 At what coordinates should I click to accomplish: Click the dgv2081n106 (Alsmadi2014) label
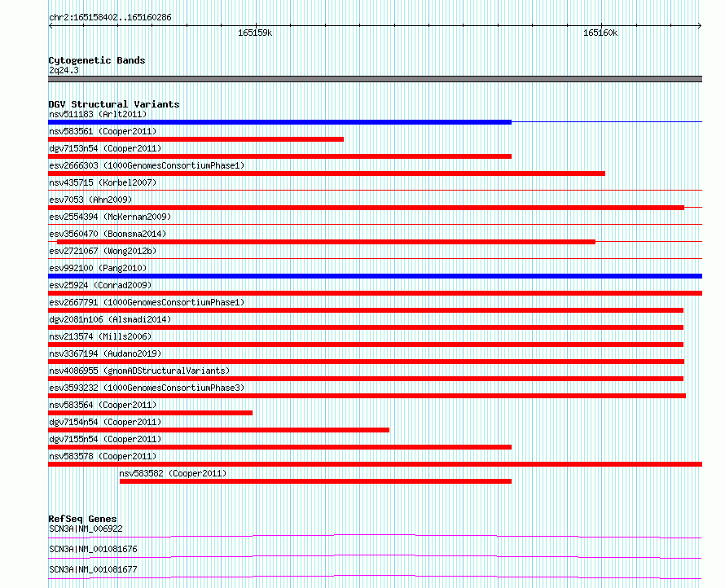pos(110,319)
